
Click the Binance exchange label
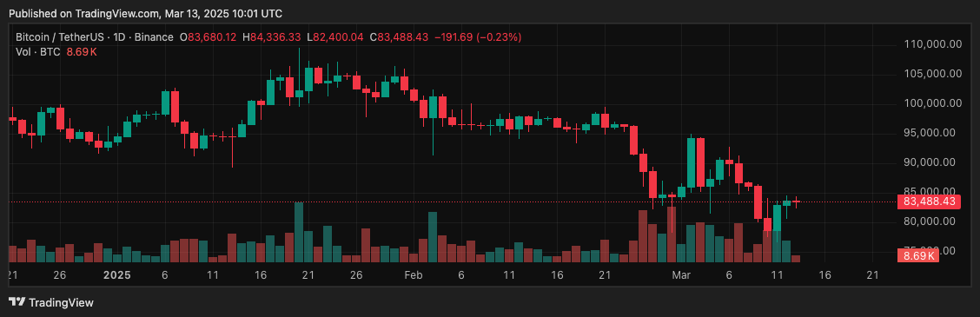[155, 37]
